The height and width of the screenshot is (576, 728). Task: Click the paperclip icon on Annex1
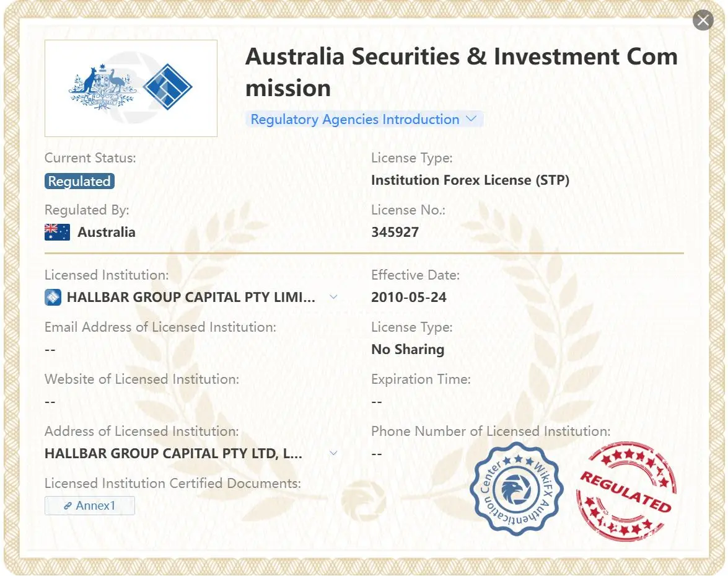(68, 506)
